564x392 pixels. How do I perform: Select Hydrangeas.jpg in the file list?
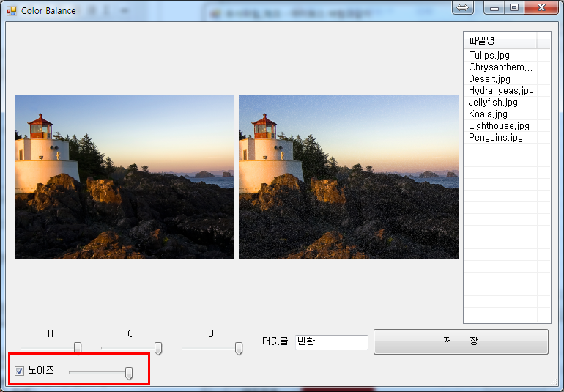pyautogui.click(x=500, y=90)
